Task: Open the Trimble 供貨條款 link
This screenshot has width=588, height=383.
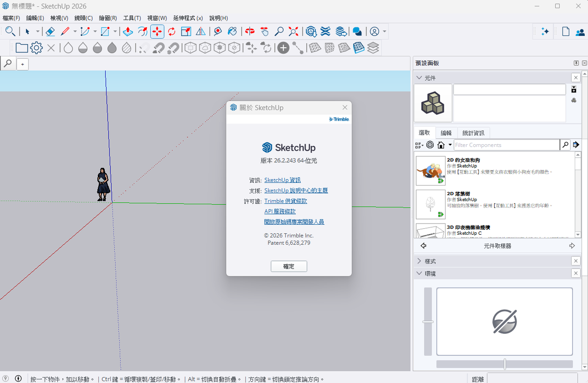Action: (x=286, y=201)
